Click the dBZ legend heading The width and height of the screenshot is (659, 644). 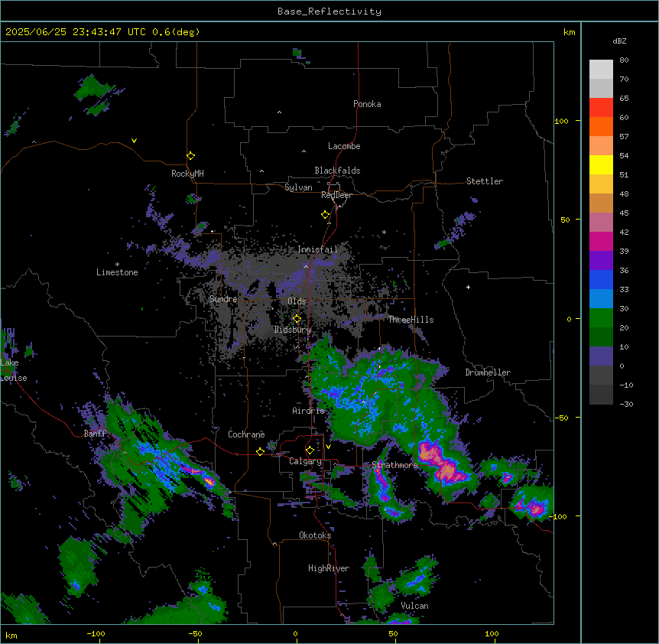[x=619, y=41]
